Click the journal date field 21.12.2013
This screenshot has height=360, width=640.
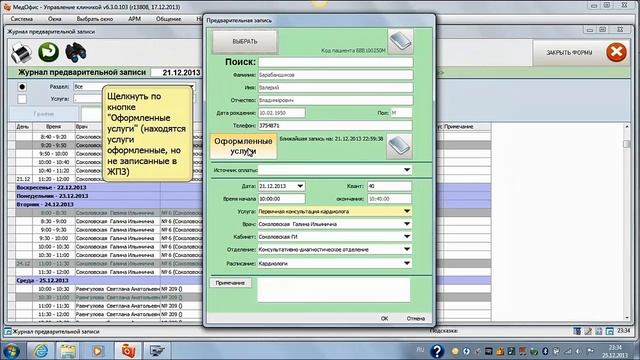pyautogui.click(x=177, y=73)
